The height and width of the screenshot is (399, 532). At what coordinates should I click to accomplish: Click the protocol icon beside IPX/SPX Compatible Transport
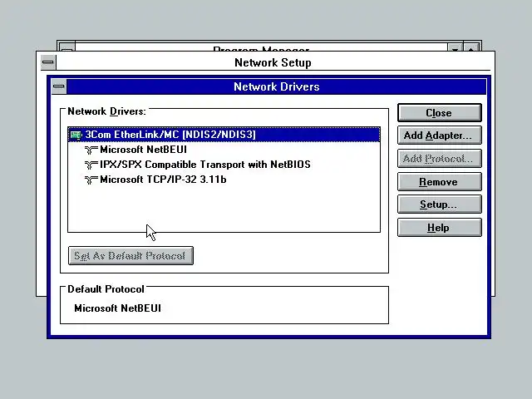pos(91,165)
